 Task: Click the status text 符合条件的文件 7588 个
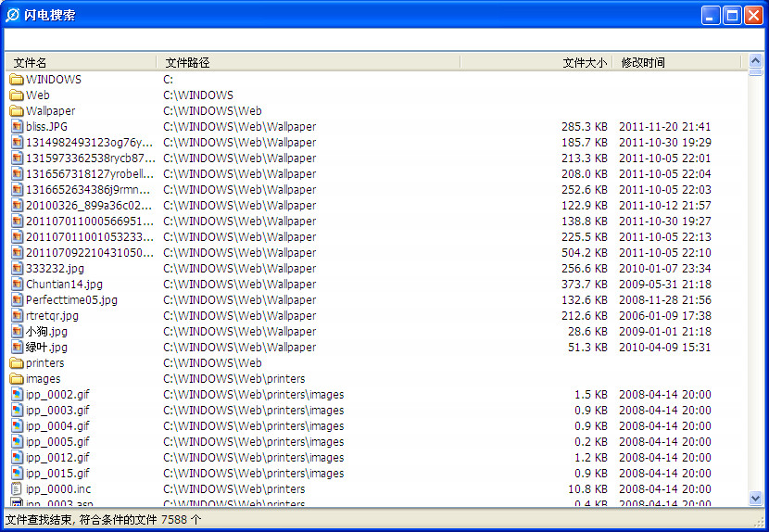coord(140,519)
